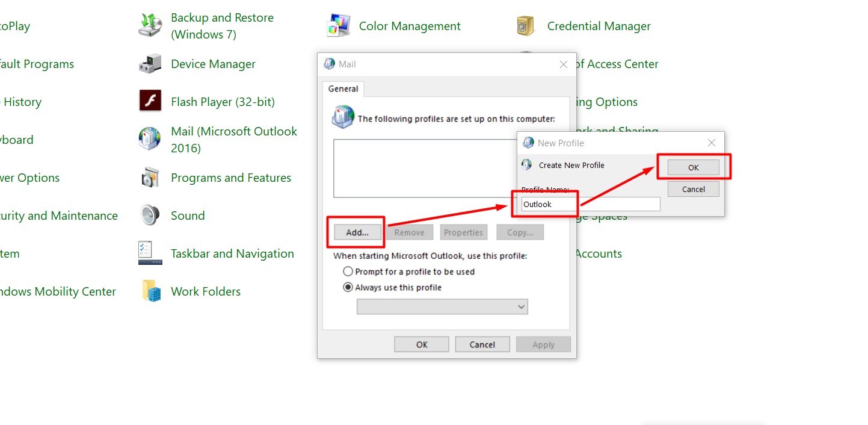
Task: Click the Copy... button in Mail dialog
Action: pos(520,232)
